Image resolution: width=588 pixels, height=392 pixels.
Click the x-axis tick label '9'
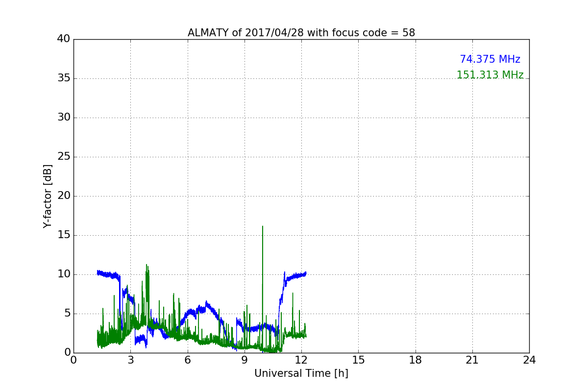pyautogui.click(x=245, y=360)
